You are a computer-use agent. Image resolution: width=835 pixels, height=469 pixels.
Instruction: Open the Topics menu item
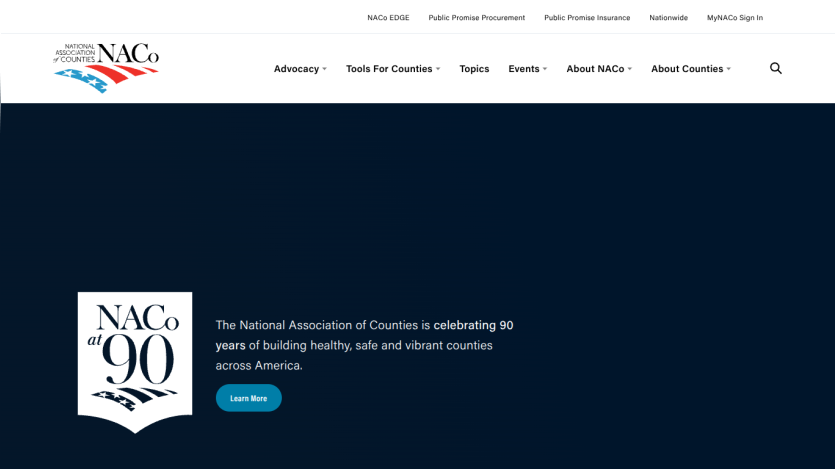click(x=474, y=69)
